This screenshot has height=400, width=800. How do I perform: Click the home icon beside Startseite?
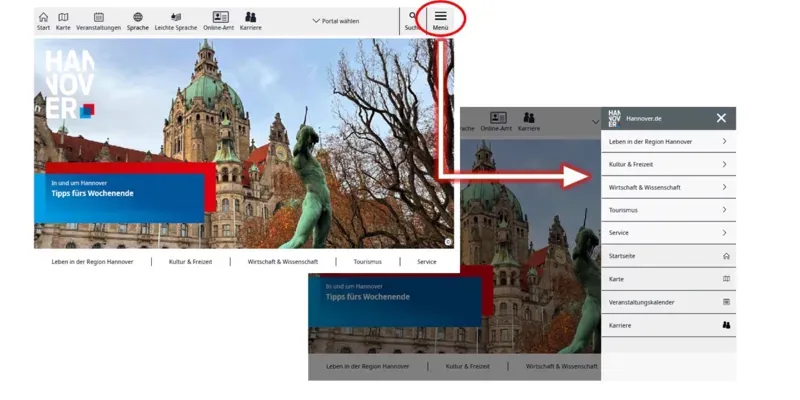point(727,256)
